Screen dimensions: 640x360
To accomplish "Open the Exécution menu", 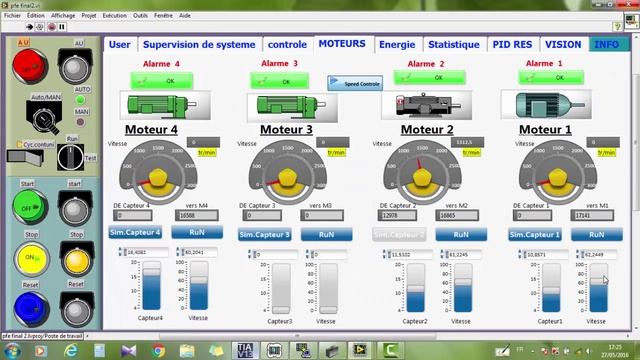I will coord(115,16).
